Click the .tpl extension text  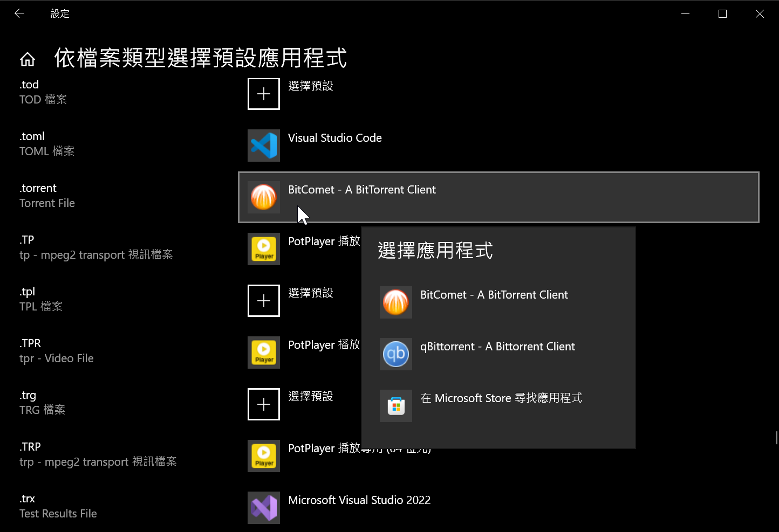[x=28, y=292]
